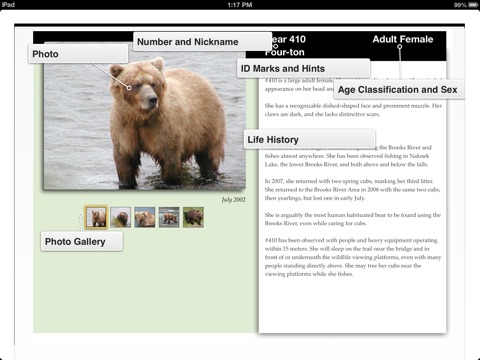This screenshot has width=480, height=360.
Task: Tap the marker dot under Adult Female
Action: 399,47
